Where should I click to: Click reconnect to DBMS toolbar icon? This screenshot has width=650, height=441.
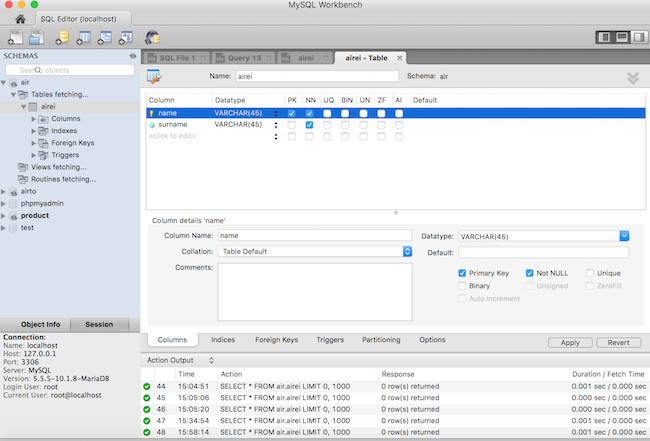[152, 38]
